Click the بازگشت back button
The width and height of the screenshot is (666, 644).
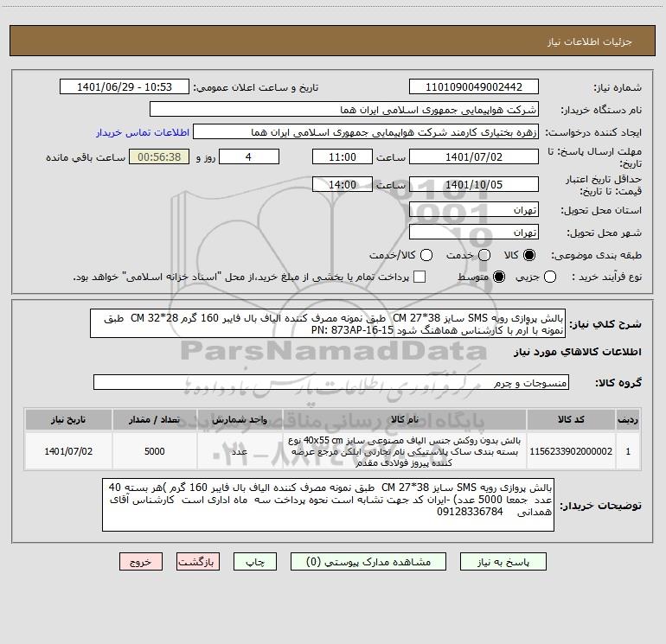click(198, 562)
